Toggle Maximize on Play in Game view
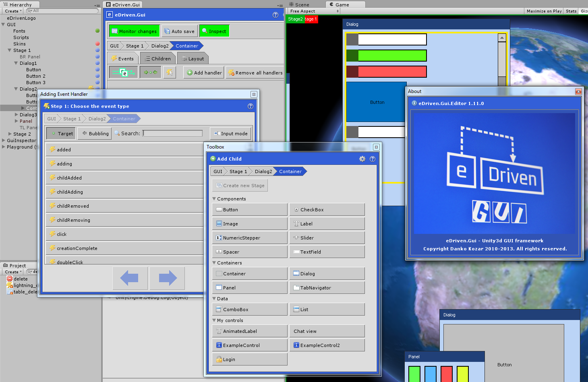The height and width of the screenshot is (382, 588). tap(544, 11)
